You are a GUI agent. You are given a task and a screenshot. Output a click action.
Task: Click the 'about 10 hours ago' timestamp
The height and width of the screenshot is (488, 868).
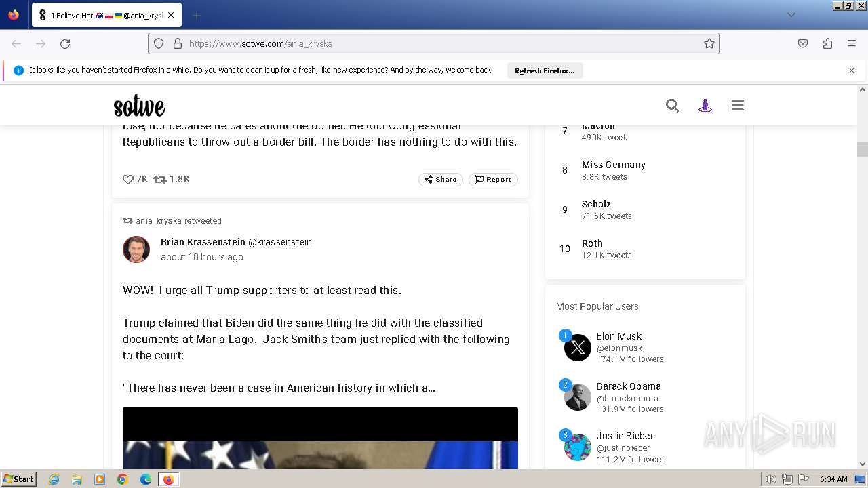pyautogui.click(x=202, y=257)
